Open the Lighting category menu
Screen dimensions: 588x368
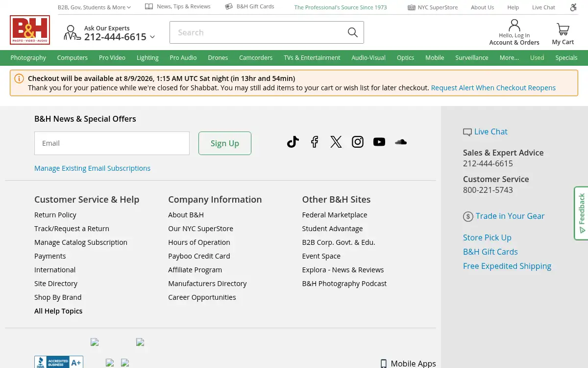pyautogui.click(x=147, y=57)
